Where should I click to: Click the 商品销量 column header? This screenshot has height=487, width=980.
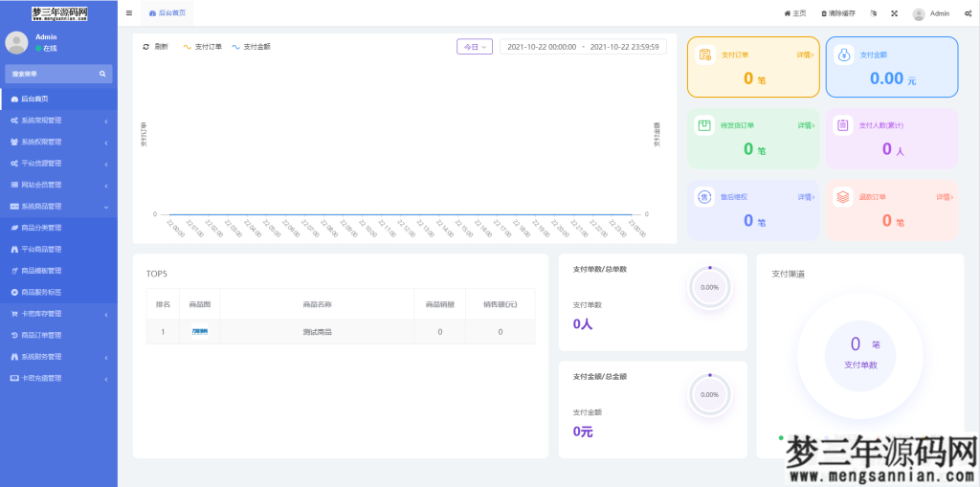point(440,304)
